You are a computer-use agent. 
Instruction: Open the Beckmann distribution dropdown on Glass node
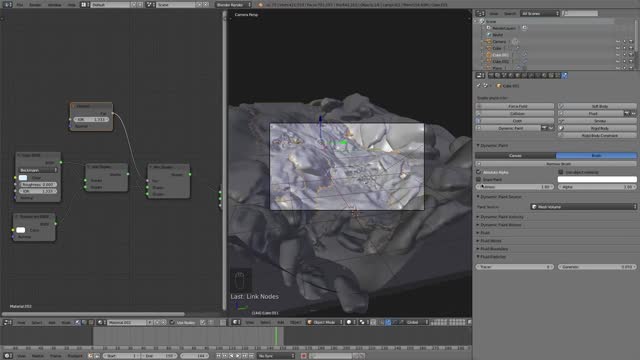tap(38, 170)
